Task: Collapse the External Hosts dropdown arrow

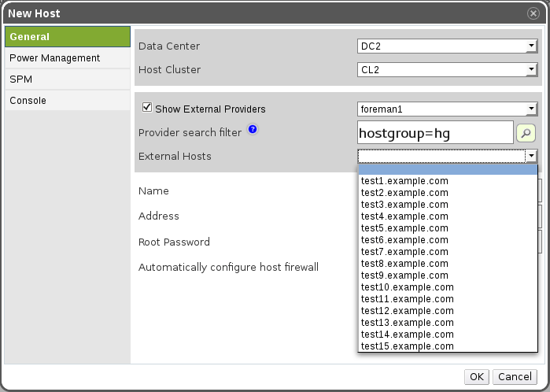Action: (532, 157)
